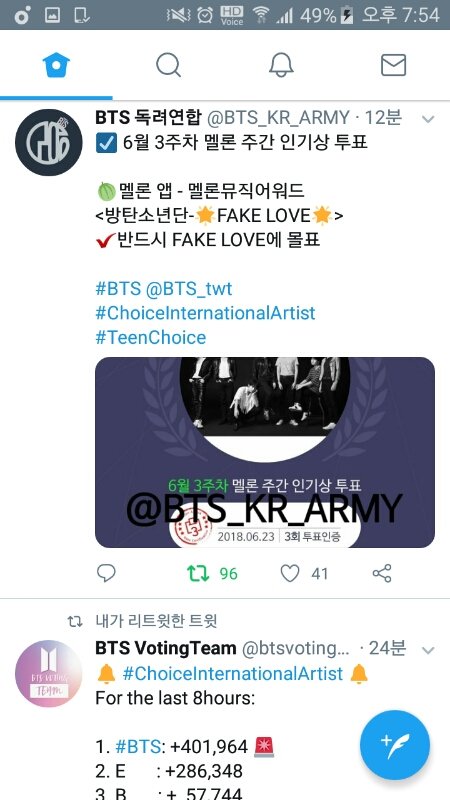Open the Messages envelope tab
The height and width of the screenshot is (800, 450).
(393, 65)
